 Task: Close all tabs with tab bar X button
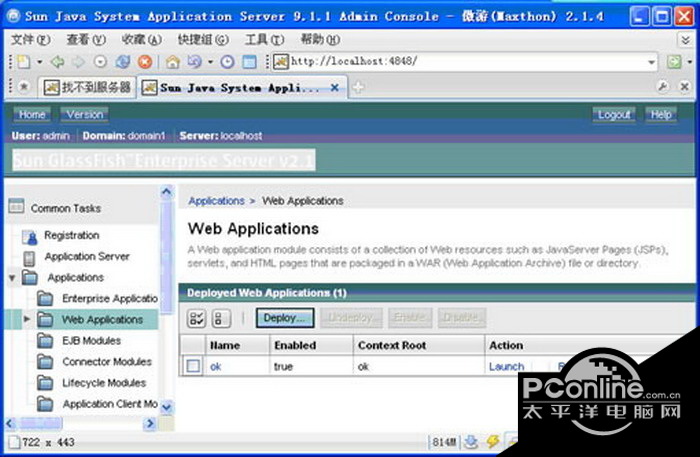[684, 87]
